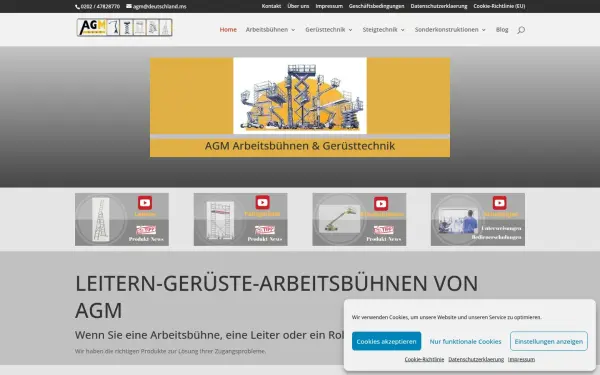The width and height of the screenshot is (600, 375).
Task: Click the agm@deutschland.ms email address
Action: point(160,7)
